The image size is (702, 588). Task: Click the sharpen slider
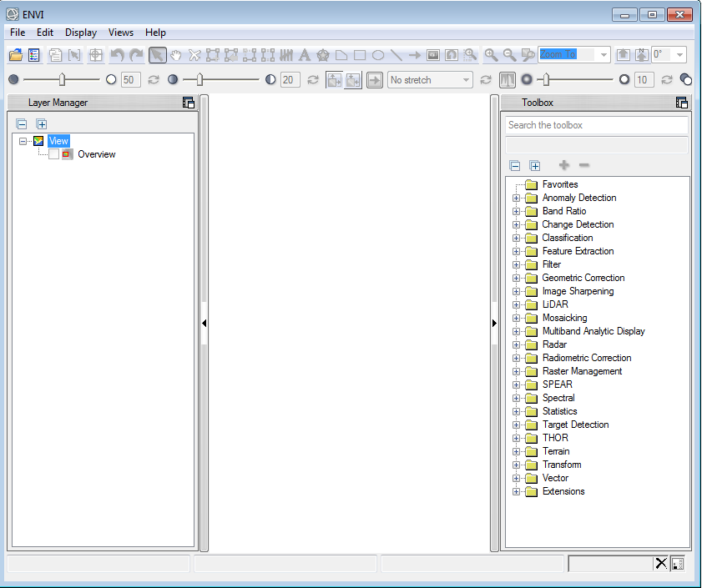click(575, 80)
